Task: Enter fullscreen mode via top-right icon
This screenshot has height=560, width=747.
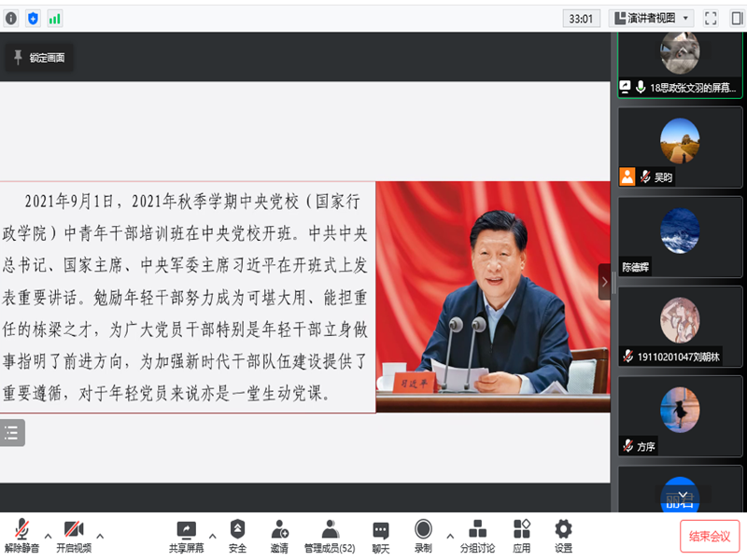Action: point(711,18)
